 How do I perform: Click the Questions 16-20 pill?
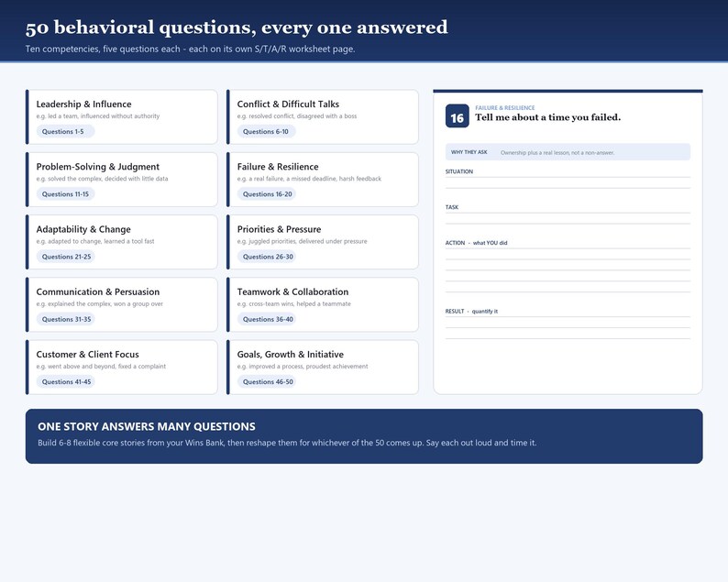click(x=268, y=194)
